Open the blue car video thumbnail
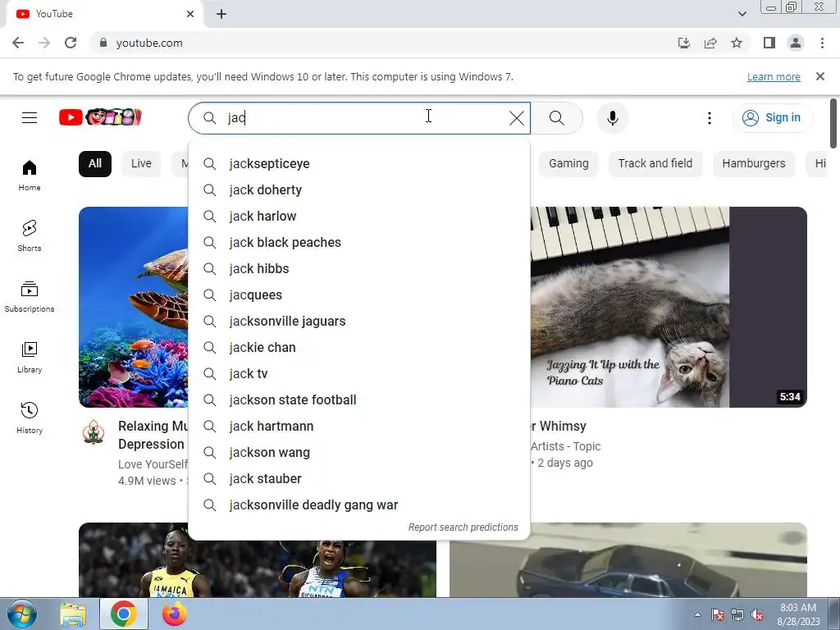Image resolution: width=840 pixels, height=630 pixels. coord(628,559)
